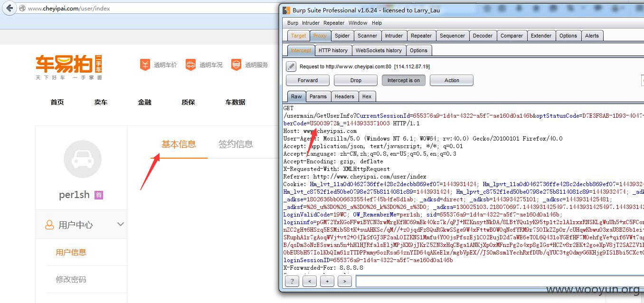The image size is (644, 303).
Task: Open the Intruder main tab
Action: coord(394,36)
